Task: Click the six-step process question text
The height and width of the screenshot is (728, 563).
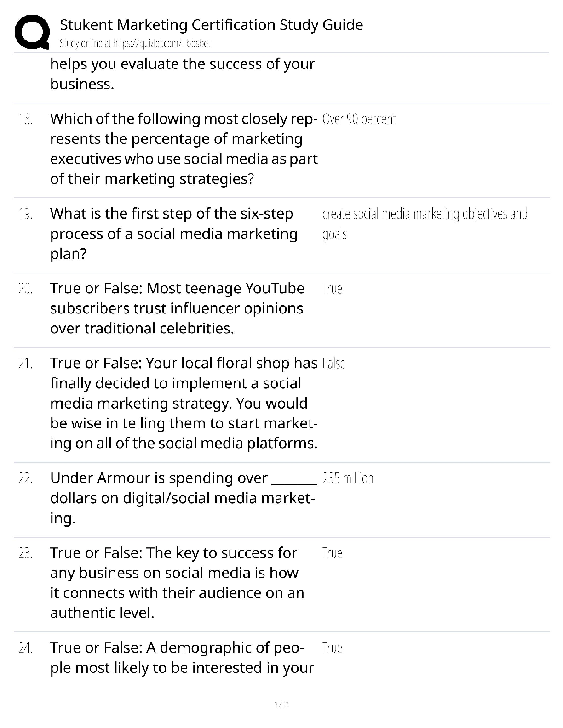Action: [174, 233]
